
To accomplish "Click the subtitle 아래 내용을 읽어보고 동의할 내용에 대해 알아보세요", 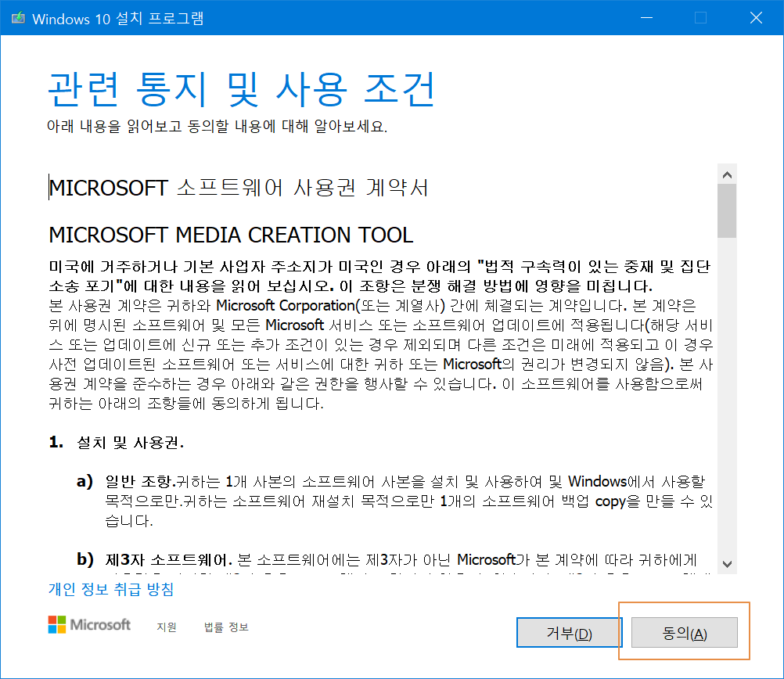I will pyautogui.click(x=217, y=126).
